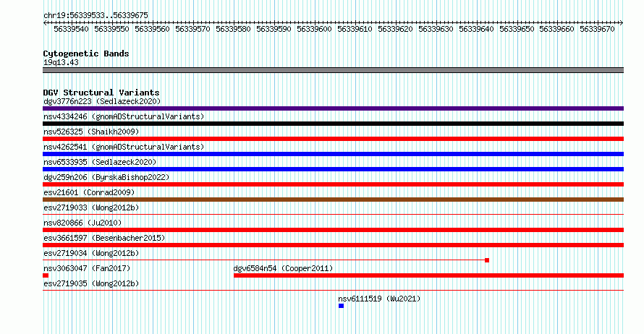644x334 pixels.
Task: Click the esv2719034 (Wong2012b) label
Action: pyautogui.click(x=91, y=253)
